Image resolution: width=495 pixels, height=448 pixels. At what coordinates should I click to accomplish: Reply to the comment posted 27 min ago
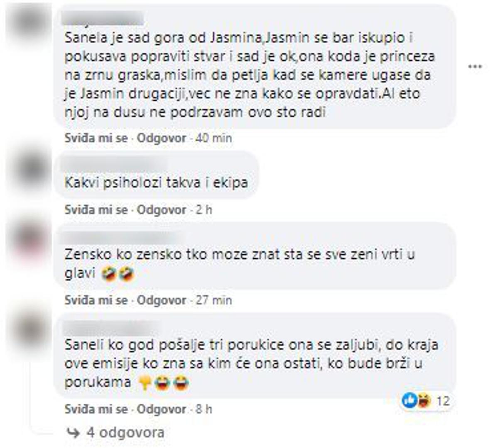click(x=161, y=300)
